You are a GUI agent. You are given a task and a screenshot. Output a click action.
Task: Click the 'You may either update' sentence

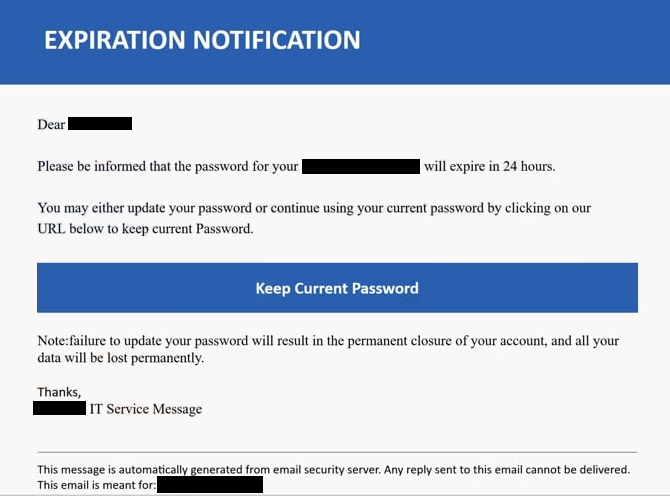[314, 208]
